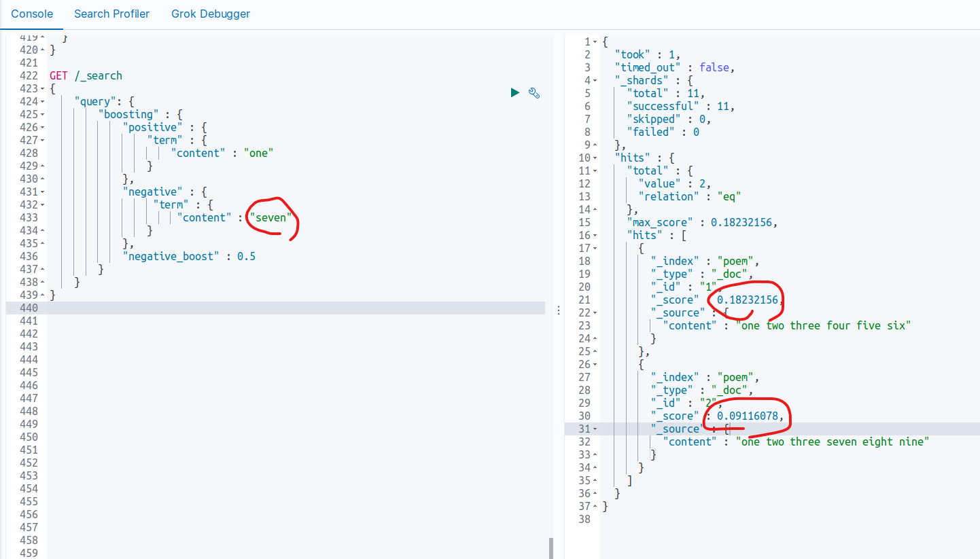Place the cursor on empty line 440
The image size is (980, 559).
click(272, 308)
